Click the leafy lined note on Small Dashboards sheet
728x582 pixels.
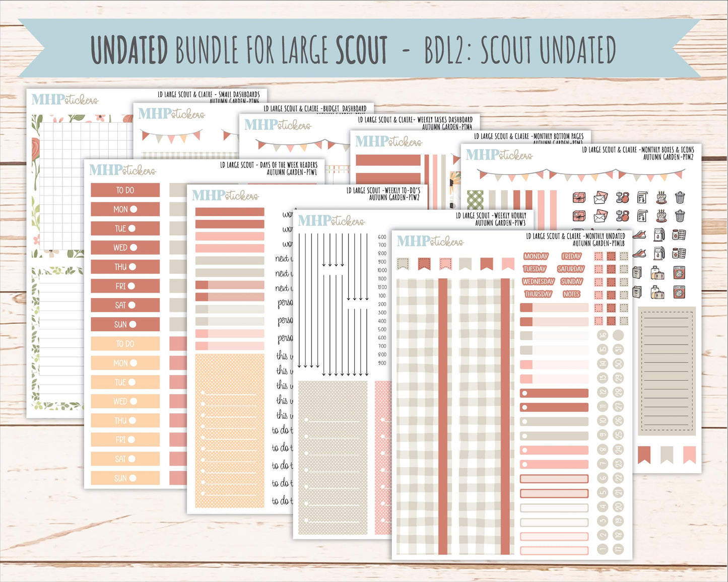point(57,339)
